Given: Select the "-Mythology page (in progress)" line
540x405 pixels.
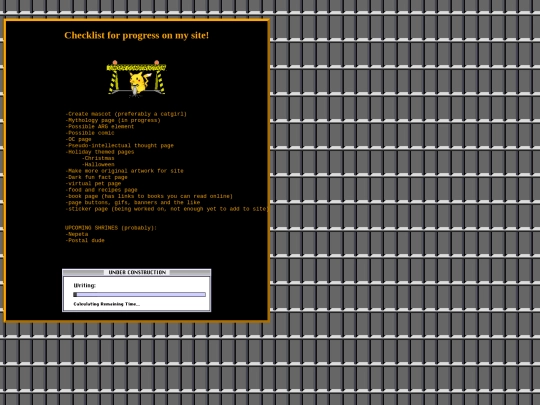Looking at the screenshot, I should click(113, 120).
